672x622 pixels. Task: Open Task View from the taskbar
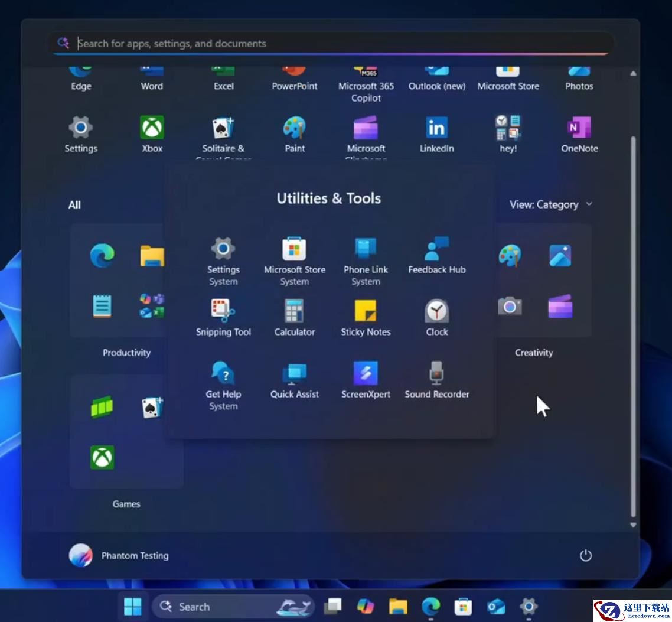click(332, 606)
